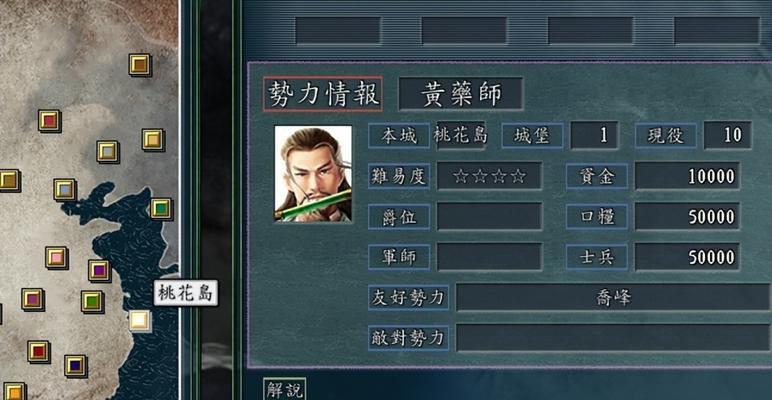Click the empty 爵位 rank field
Image resolution: width=772 pixels, height=400 pixels.
[x=489, y=216]
